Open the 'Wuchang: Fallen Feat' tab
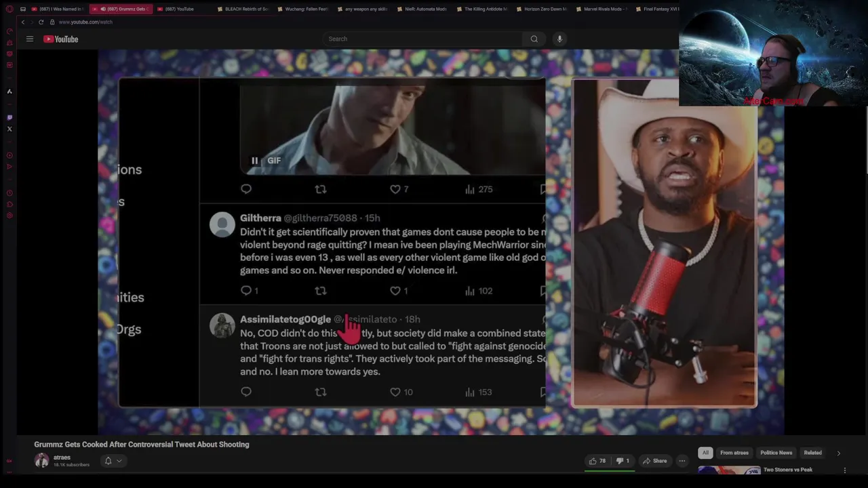Image resolution: width=868 pixels, height=488 pixels. point(302,9)
